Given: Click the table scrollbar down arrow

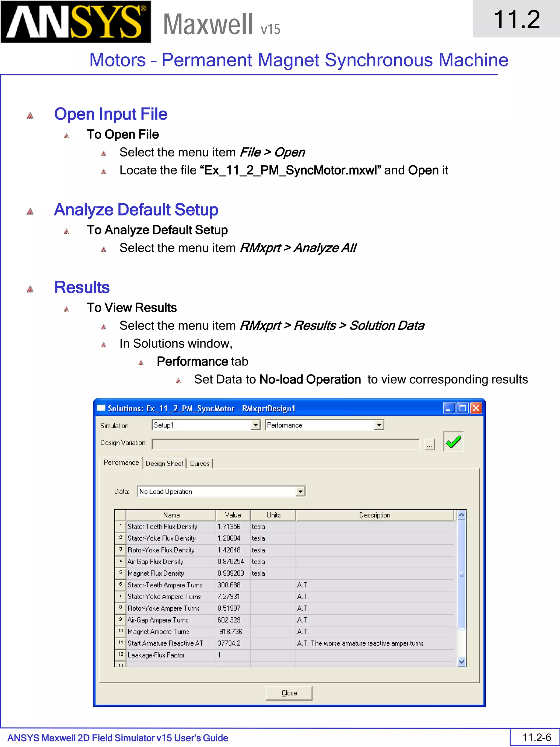Looking at the screenshot, I should tap(462, 662).
